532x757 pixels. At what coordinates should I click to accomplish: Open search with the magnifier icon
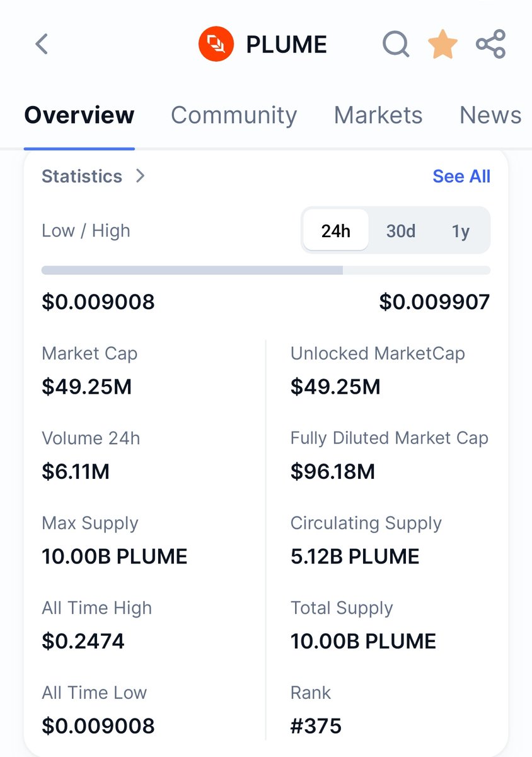pos(396,44)
